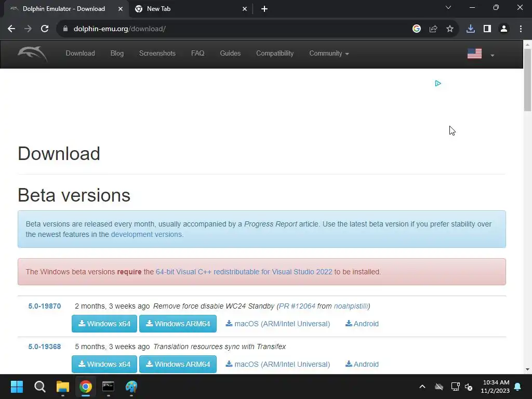
Task: Click the cloud sync tray icon
Action: [x=439, y=387]
